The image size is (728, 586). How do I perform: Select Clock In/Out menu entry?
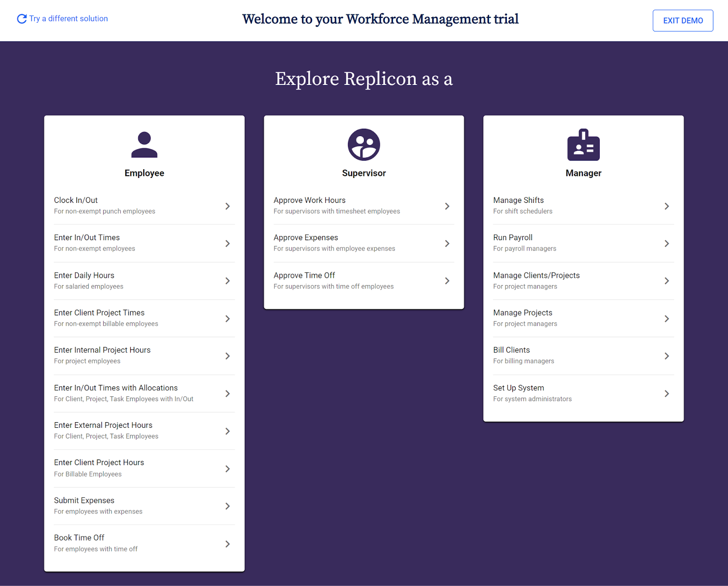[144, 206]
